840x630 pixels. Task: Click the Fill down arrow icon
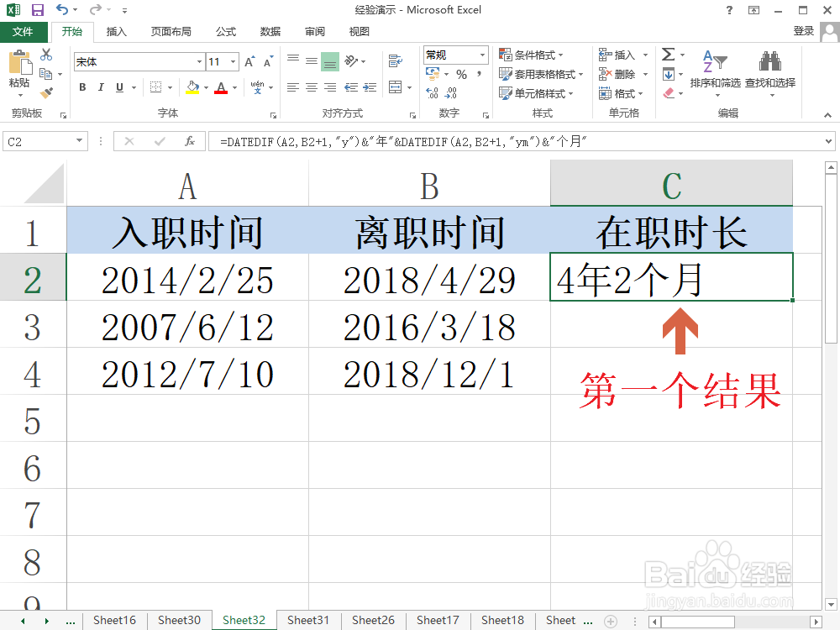pos(669,74)
